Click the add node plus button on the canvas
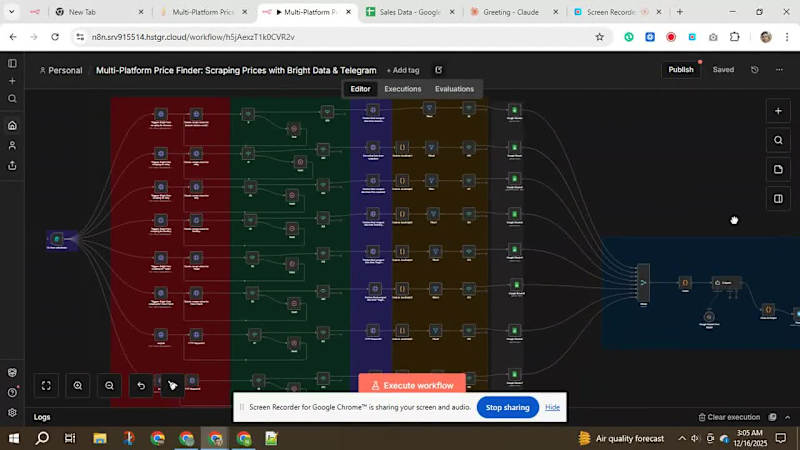The width and height of the screenshot is (800, 450). [x=778, y=111]
